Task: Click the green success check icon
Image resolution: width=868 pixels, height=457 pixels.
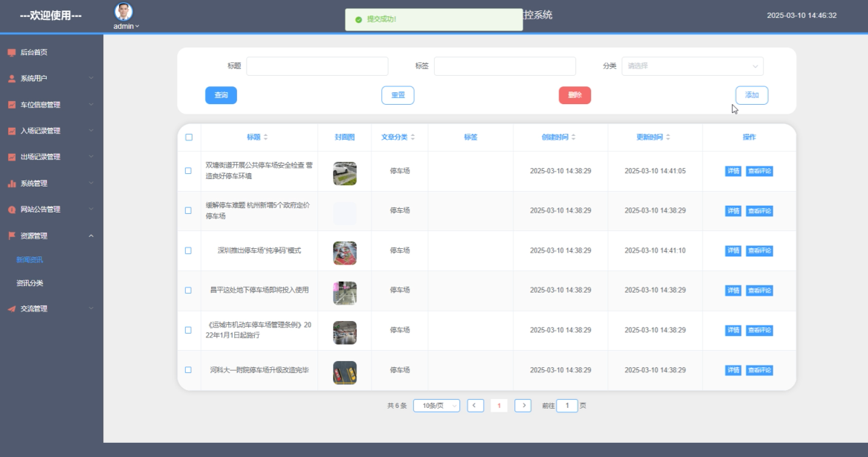Action: pyautogui.click(x=359, y=19)
